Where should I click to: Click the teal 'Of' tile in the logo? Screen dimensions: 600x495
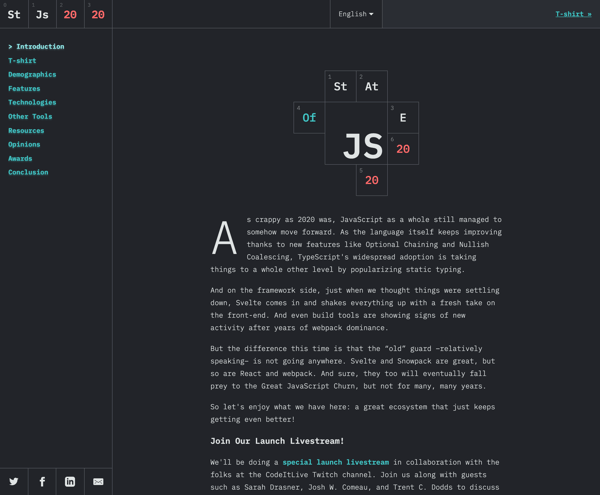(x=309, y=117)
